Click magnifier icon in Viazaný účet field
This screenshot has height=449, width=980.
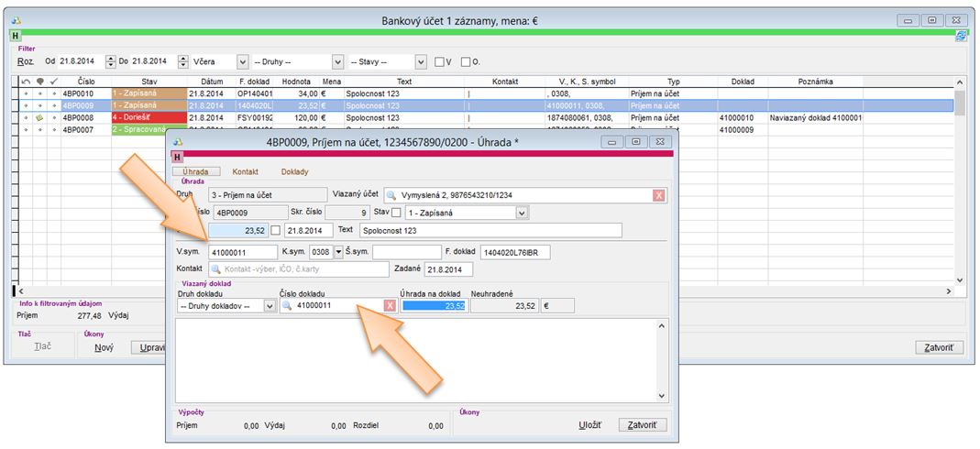coord(391,195)
